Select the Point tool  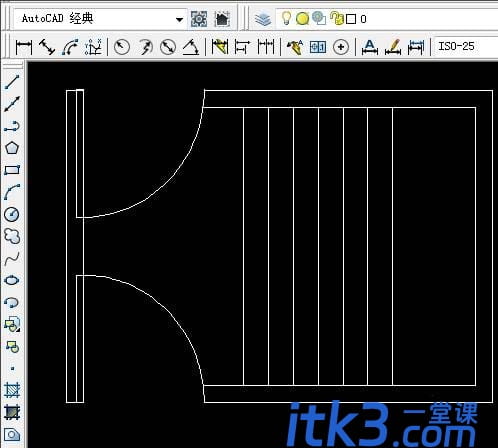[12, 368]
